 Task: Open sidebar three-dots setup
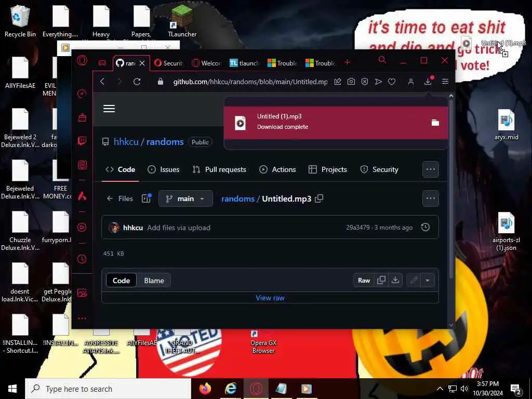[82, 318]
